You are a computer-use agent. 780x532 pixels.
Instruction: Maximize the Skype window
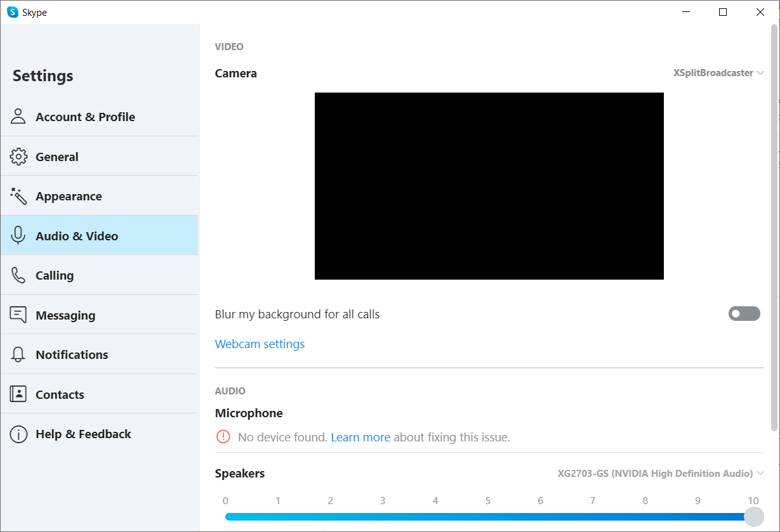coord(723,12)
